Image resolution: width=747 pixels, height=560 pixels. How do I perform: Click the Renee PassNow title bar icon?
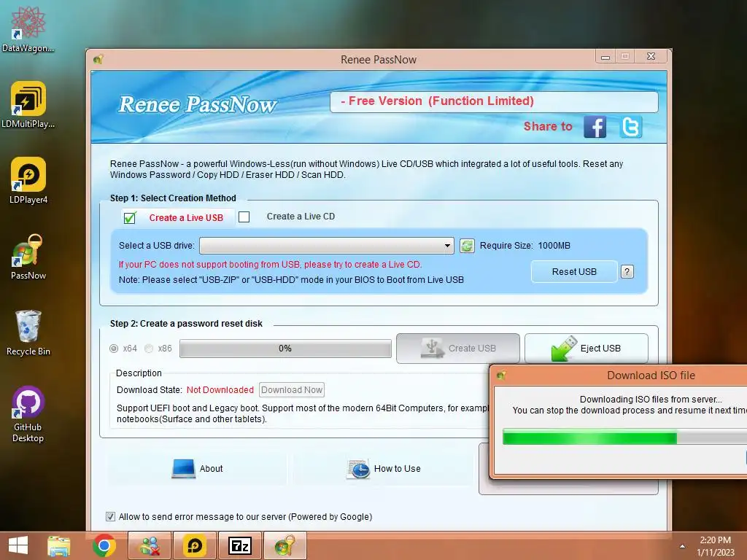[x=98, y=60]
